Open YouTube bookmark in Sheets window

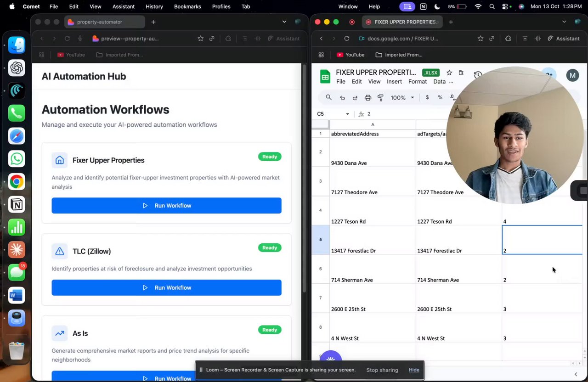(x=351, y=55)
